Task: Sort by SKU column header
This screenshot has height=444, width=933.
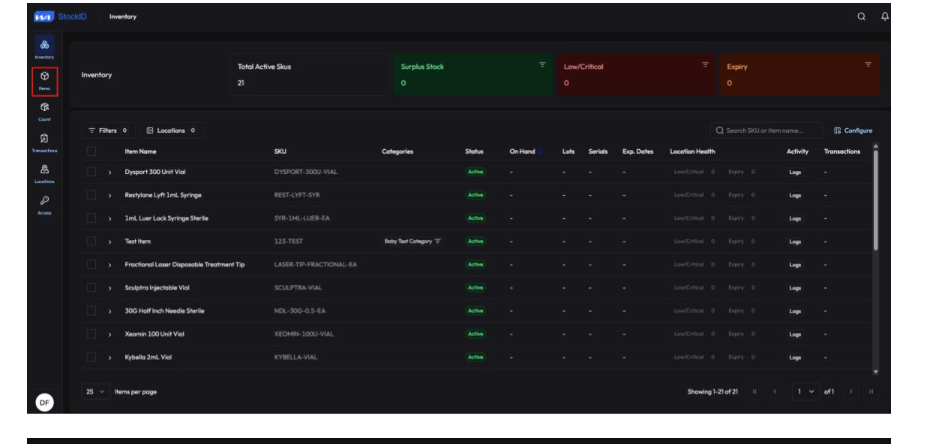Action: [x=280, y=152]
